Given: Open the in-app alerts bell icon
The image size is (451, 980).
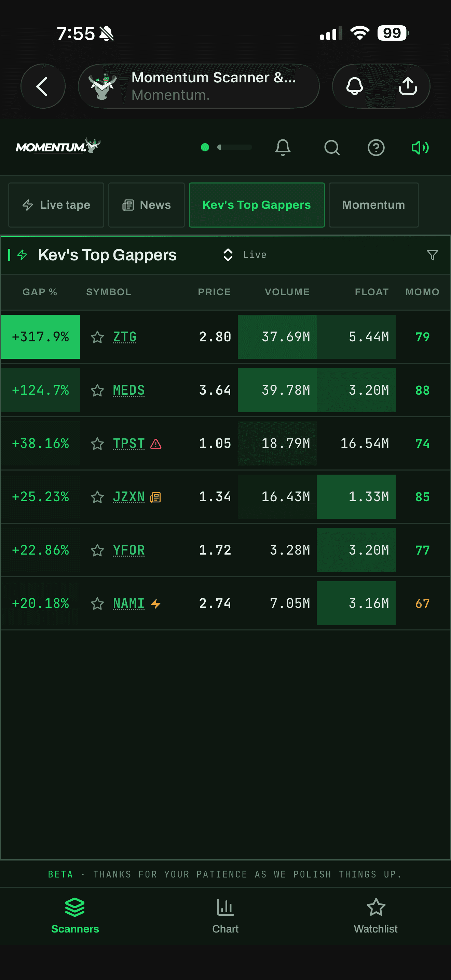Looking at the screenshot, I should point(283,147).
